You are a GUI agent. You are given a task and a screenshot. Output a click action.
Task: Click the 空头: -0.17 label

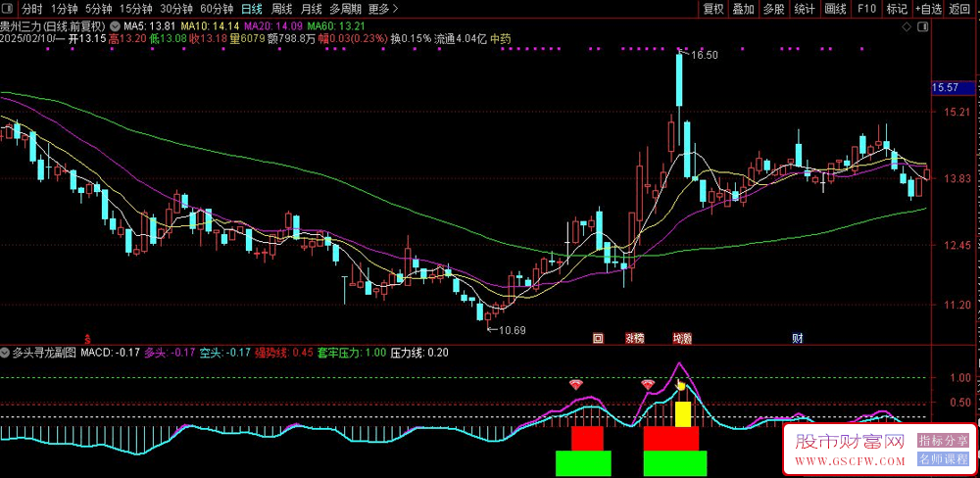(223, 353)
